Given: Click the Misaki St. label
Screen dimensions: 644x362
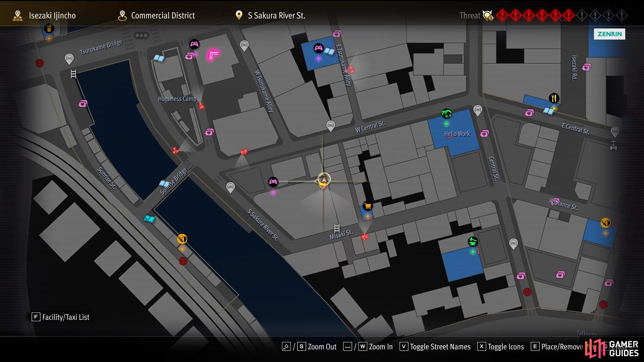Looking at the screenshot, I should 341,235.
